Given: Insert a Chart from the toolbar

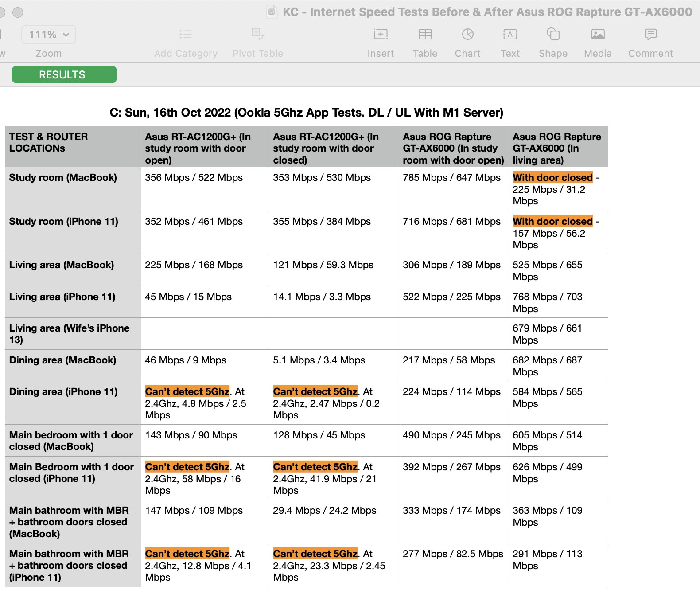Looking at the screenshot, I should tap(468, 34).
